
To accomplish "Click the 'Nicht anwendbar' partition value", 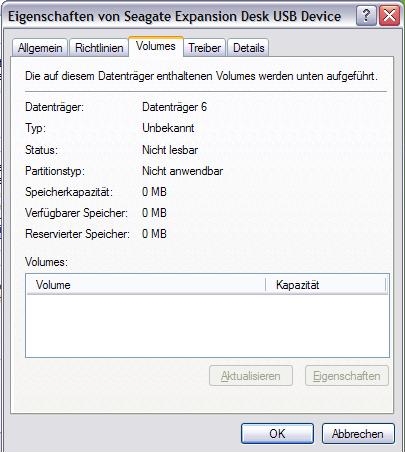I will pyautogui.click(x=183, y=171).
